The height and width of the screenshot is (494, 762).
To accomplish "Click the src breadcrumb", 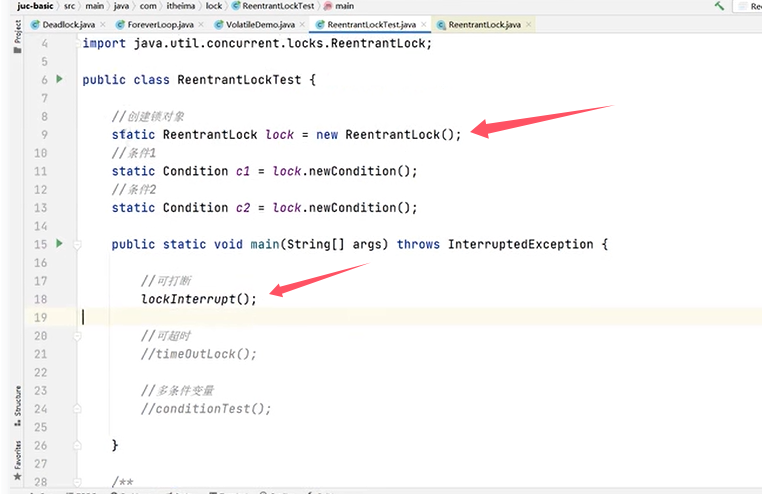I will (69, 6).
